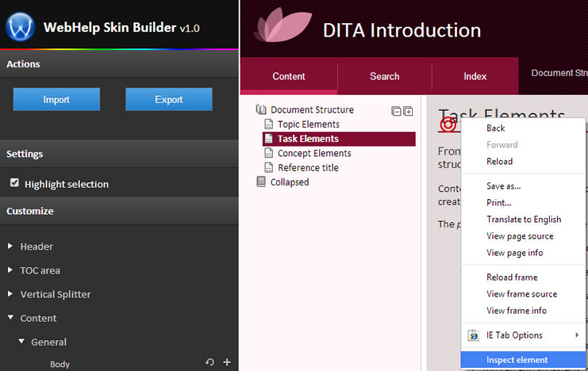
Task: Choose Translate to English menu item
Action: 523,220
